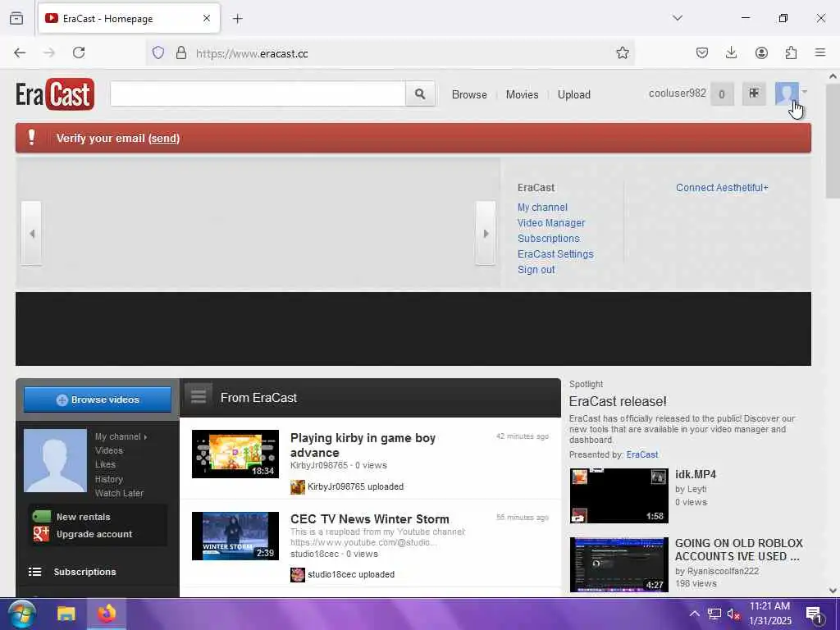The image size is (840, 630).
Task: Click the New rentals green icon
Action: (41, 517)
